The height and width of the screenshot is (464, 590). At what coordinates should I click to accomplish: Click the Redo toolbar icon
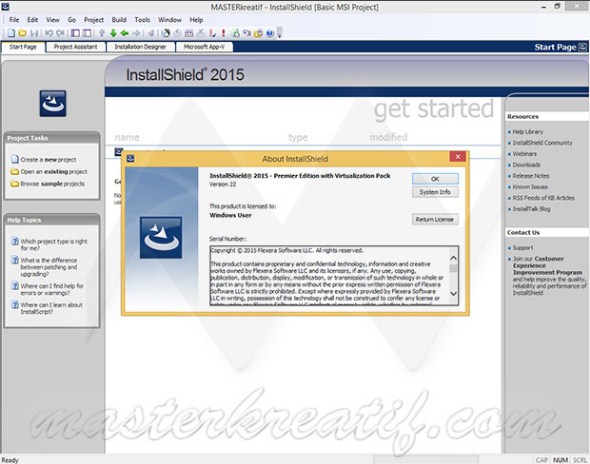(60, 33)
